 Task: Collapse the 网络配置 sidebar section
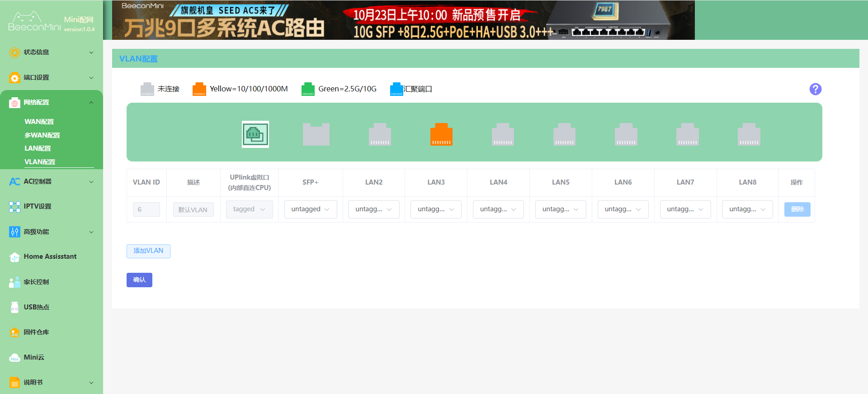tap(52, 103)
